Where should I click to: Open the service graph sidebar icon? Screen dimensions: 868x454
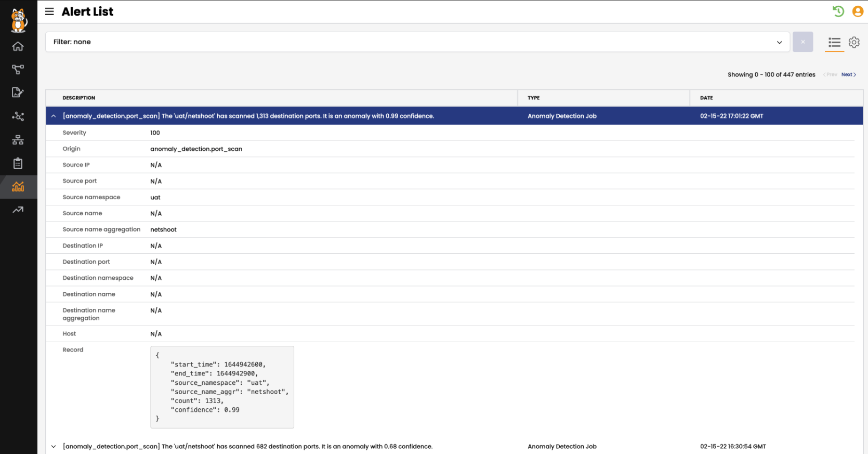[18, 69]
